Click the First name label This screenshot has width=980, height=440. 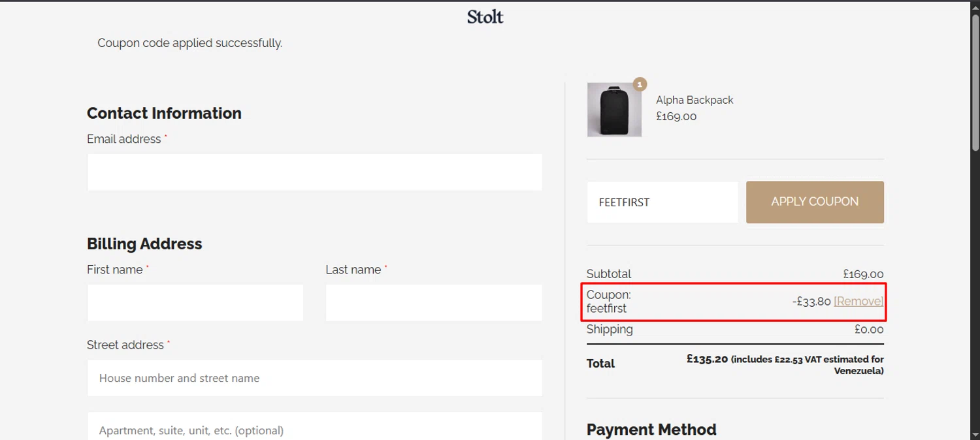[114, 270]
